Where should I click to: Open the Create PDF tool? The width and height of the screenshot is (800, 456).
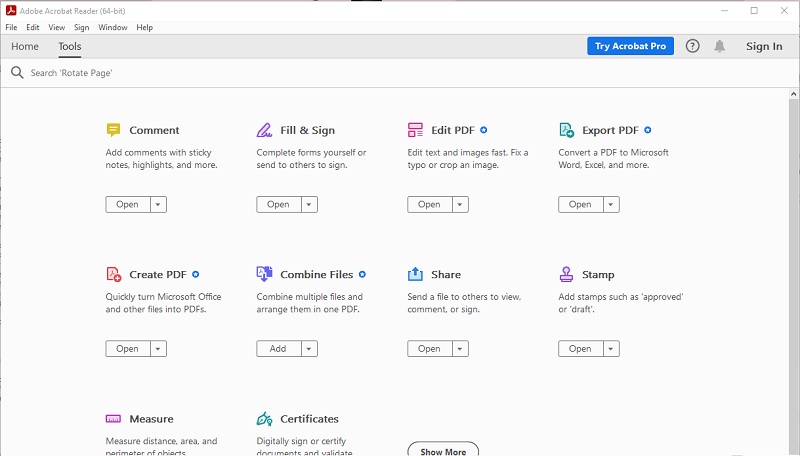tap(128, 349)
